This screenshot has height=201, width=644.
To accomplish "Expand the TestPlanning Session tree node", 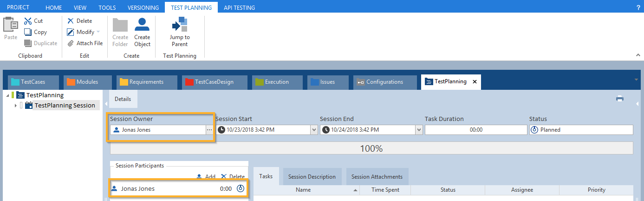I will [15, 106].
